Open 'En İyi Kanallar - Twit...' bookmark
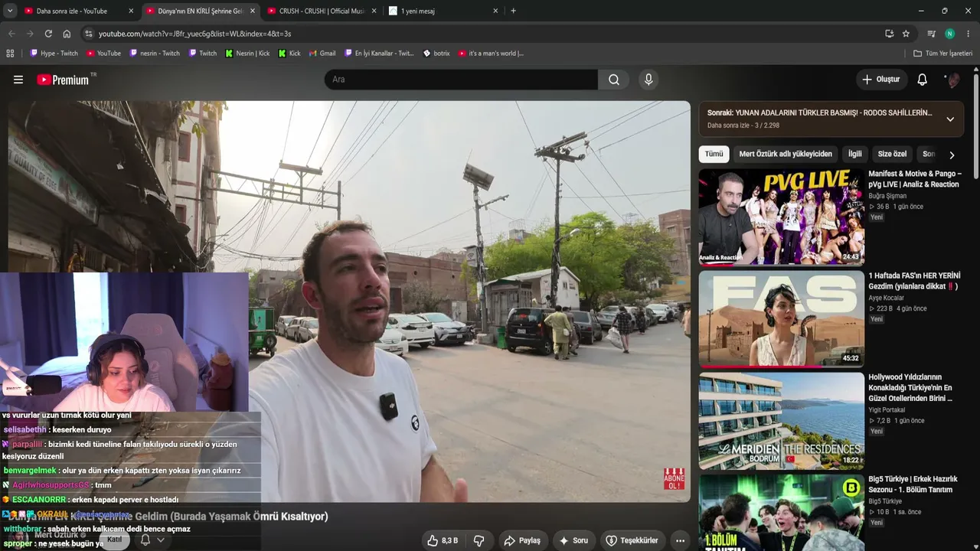Image resolution: width=980 pixels, height=551 pixels. click(379, 54)
